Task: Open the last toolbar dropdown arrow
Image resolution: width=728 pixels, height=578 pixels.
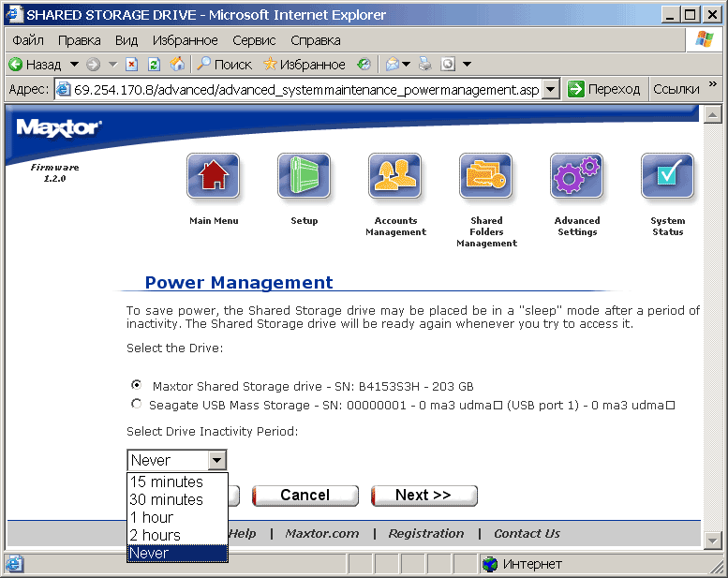Action: pyautogui.click(x=468, y=64)
